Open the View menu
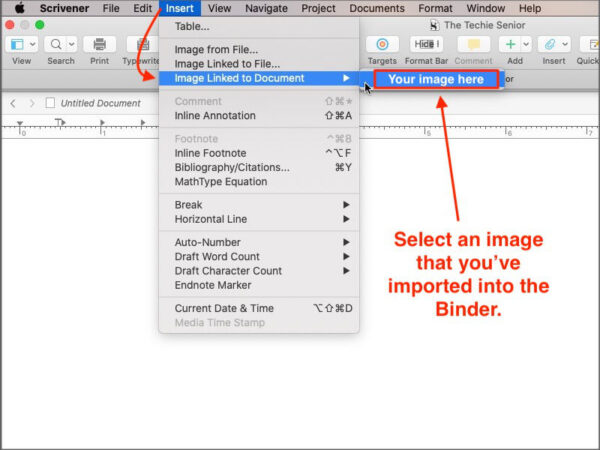The height and width of the screenshot is (450, 600). pyautogui.click(x=219, y=8)
